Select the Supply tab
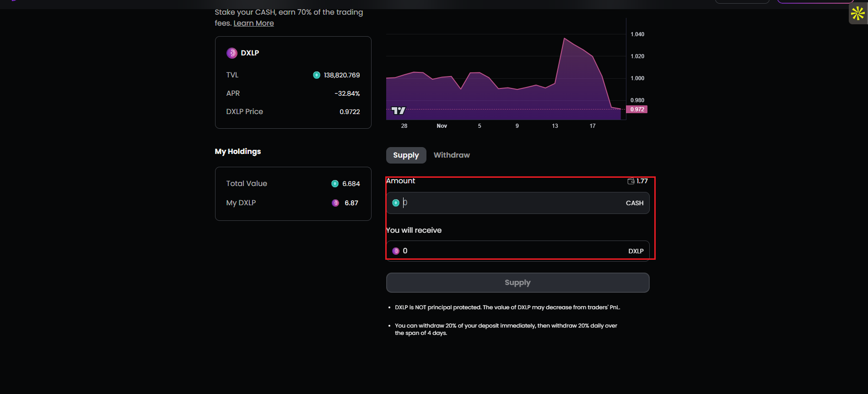Image resolution: width=868 pixels, height=394 pixels. click(406, 155)
